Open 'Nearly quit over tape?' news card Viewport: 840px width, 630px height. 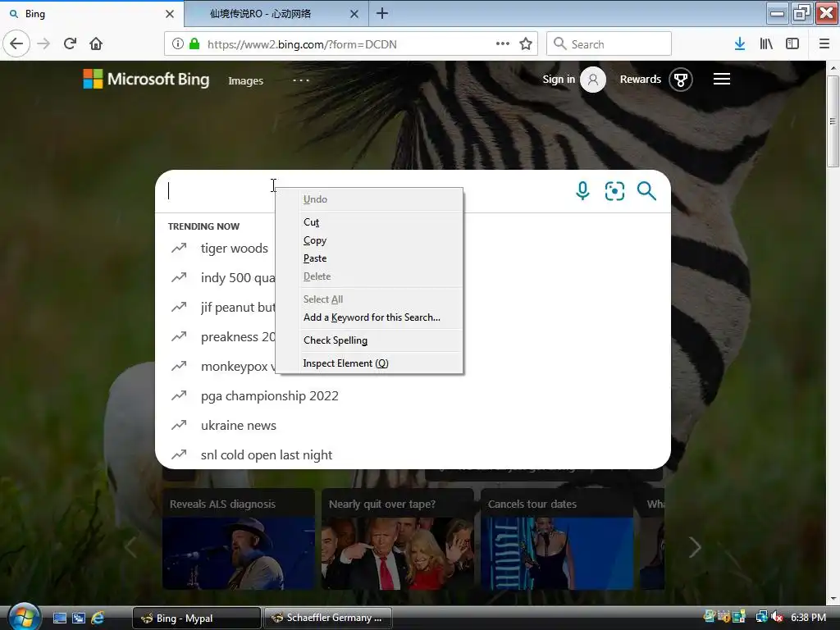click(x=398, y=539)
